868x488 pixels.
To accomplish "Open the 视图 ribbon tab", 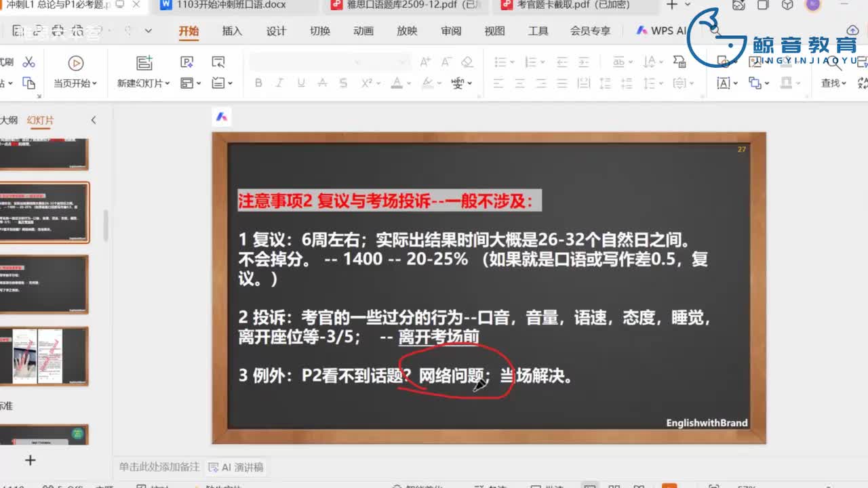I will 494,31.
